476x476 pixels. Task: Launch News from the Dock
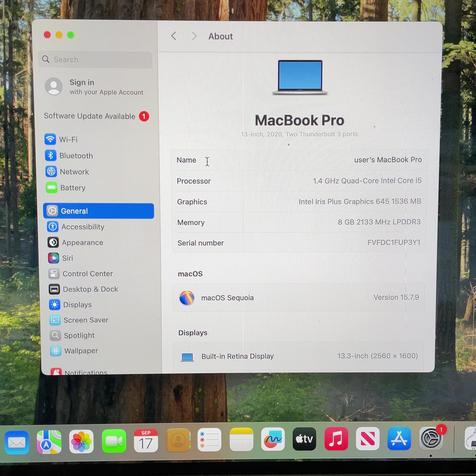[x=368, y=439]
